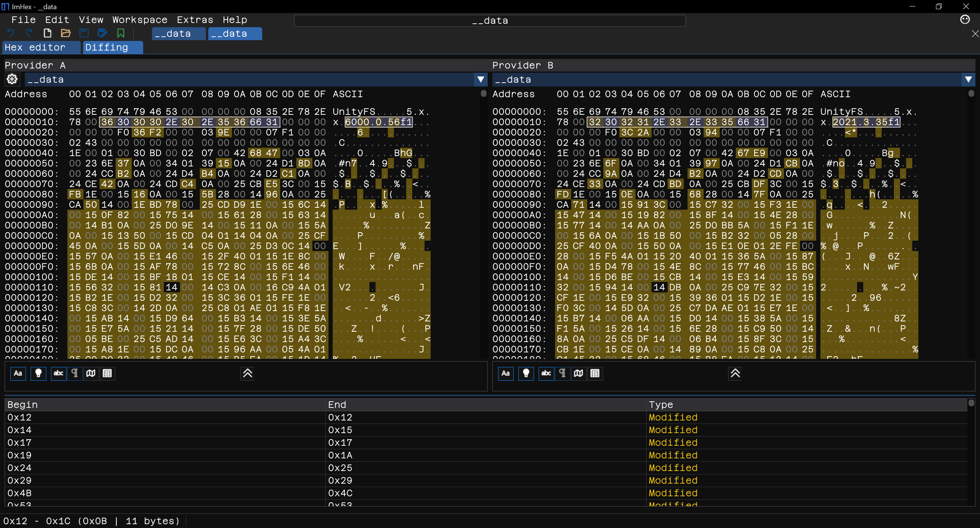Click the table columns icon under Provider B
Viewport: 980px width, 528px height.
tap(595, 373)
